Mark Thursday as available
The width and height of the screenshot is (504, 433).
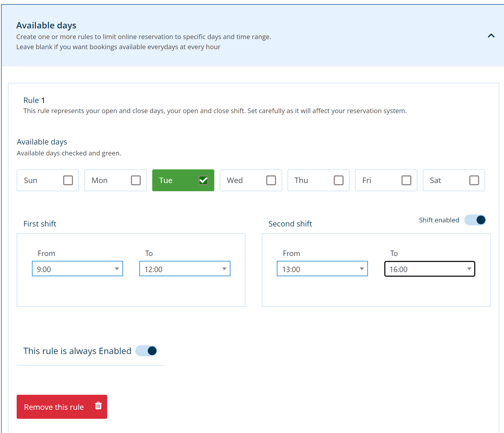coord(339,180)
